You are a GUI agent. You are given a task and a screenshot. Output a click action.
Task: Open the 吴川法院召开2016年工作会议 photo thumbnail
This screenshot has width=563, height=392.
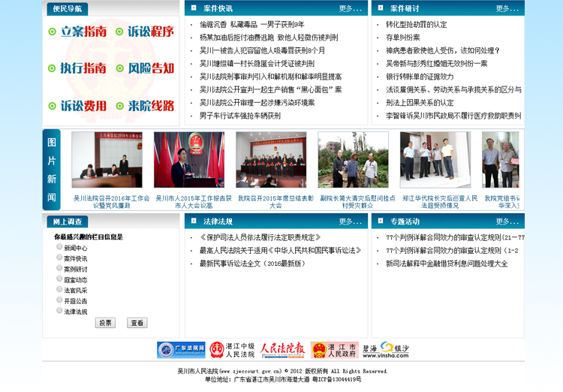coord(107,160)
